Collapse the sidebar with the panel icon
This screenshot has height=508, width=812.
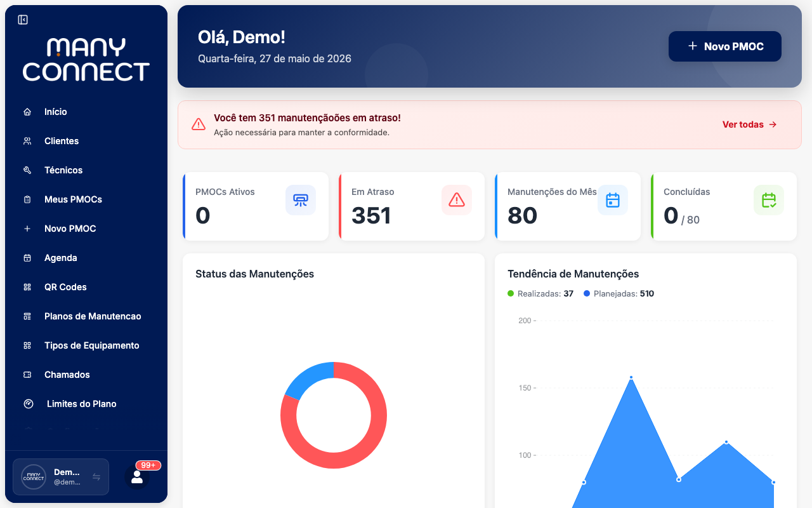tap(23, 20)
